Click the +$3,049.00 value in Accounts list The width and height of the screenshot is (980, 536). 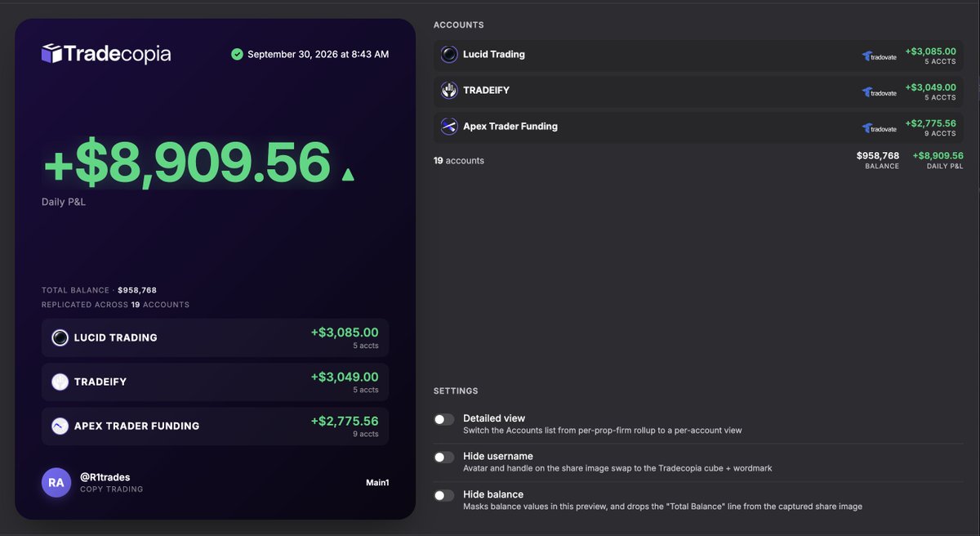(x=930, y=87)
